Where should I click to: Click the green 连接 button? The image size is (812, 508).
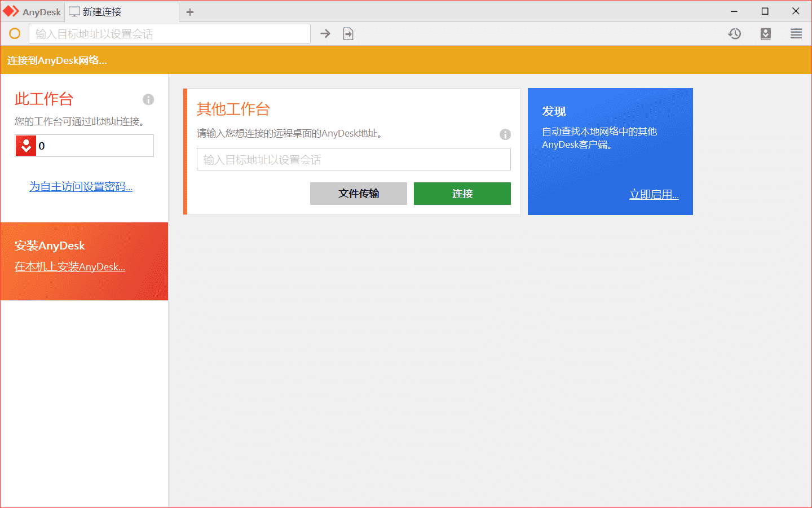pos(462,194)
